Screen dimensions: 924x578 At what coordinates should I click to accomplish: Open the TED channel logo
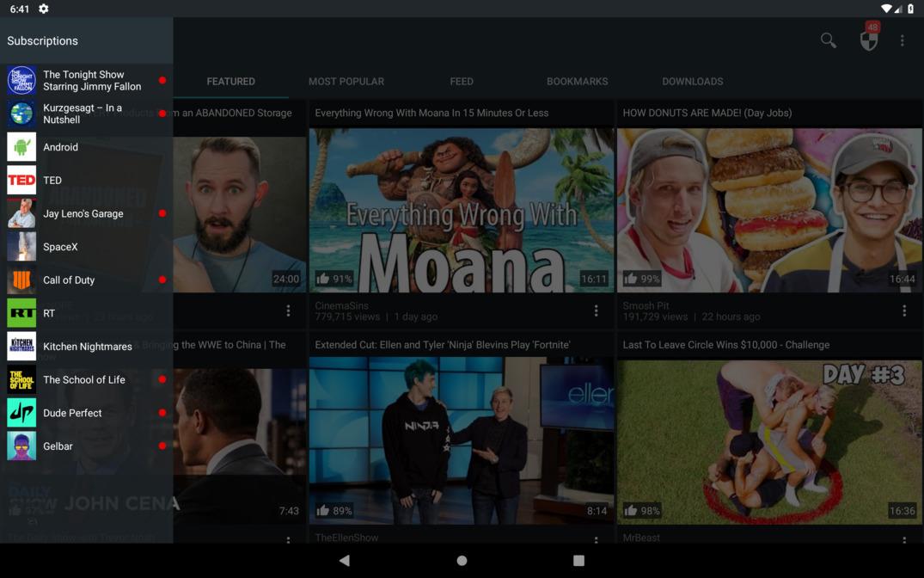pyautogui.click(x=21, y=181)
